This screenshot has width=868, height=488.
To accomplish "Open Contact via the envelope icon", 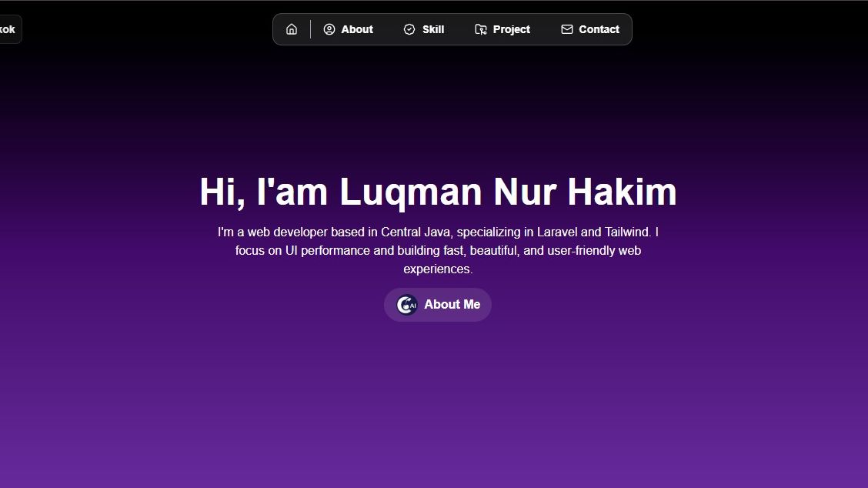I will point(567,28).
